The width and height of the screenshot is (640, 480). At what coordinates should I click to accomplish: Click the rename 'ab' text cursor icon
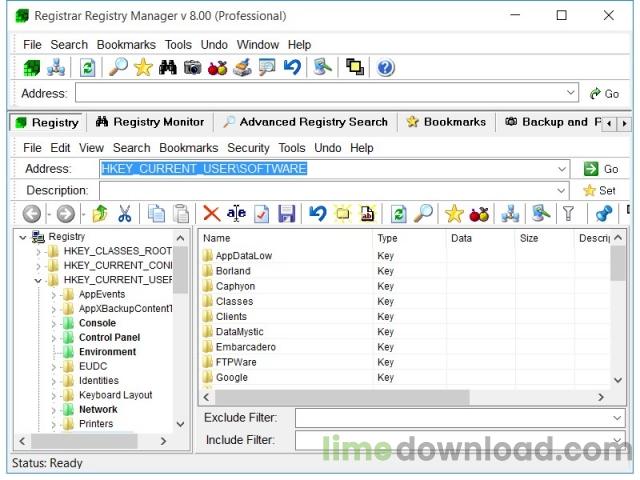(236, 213)
